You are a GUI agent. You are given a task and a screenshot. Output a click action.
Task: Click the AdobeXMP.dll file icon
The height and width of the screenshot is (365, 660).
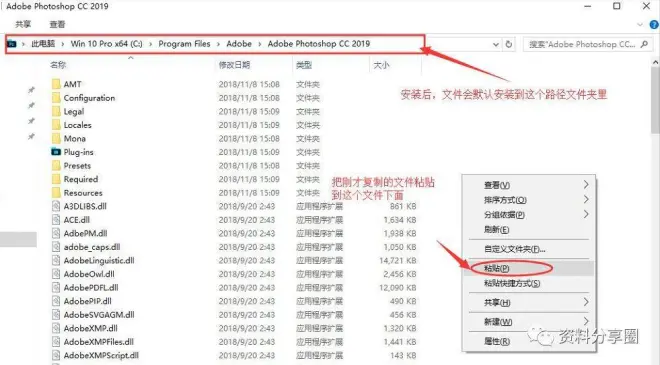click(x=56, y=328)
